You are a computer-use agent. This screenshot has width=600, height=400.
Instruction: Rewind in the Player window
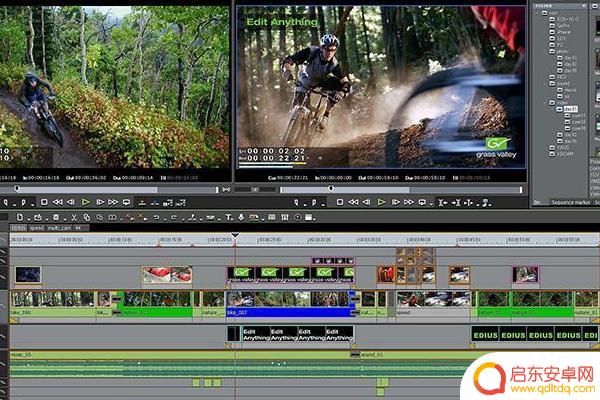pyautogui.click(x=57, y=202)
